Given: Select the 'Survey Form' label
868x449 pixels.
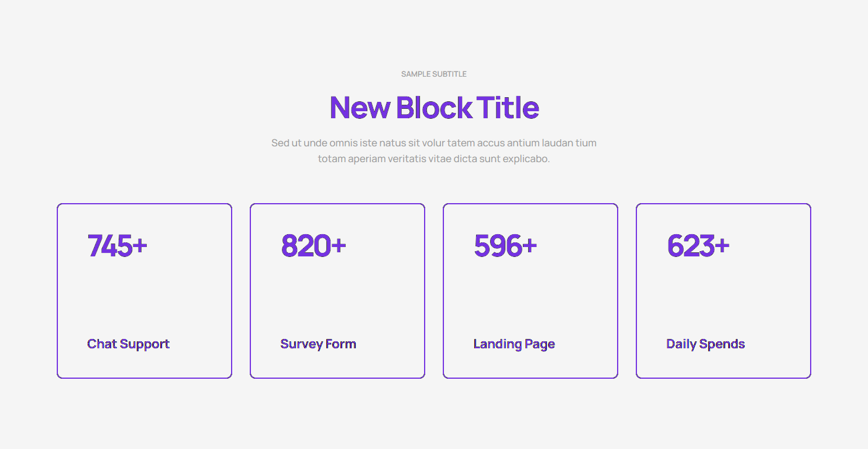Looking at the screenshot, I should point(318,344).
